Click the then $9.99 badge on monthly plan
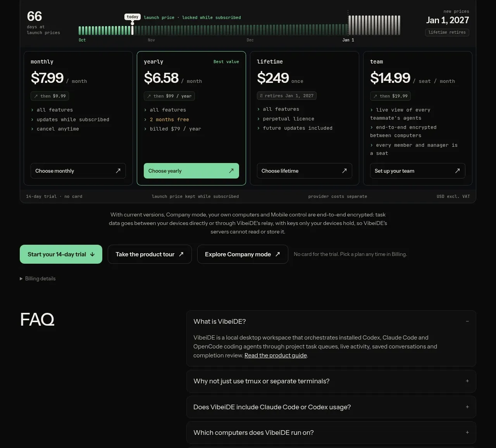The width and height of the screenshot is (496, 448). coord(50,96)
